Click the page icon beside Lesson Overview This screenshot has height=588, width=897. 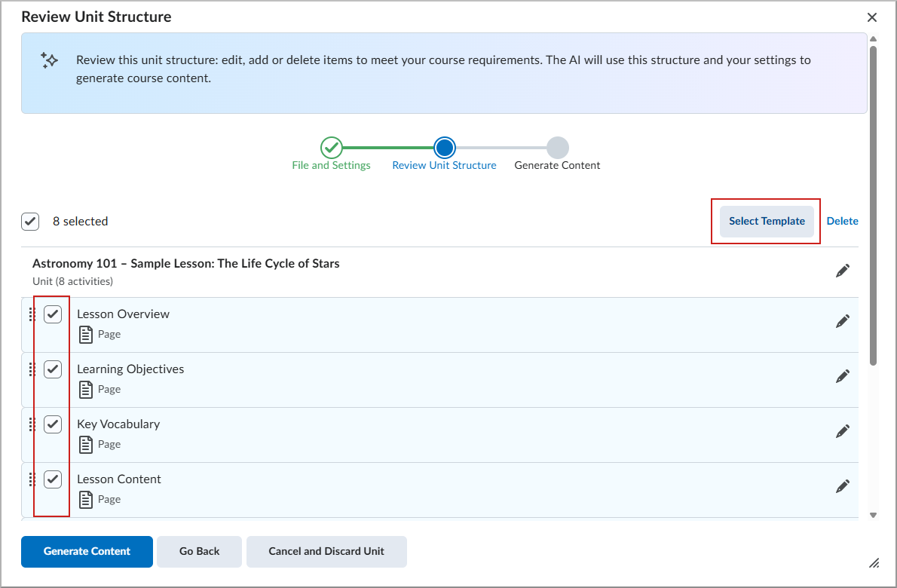click(86, 334)
